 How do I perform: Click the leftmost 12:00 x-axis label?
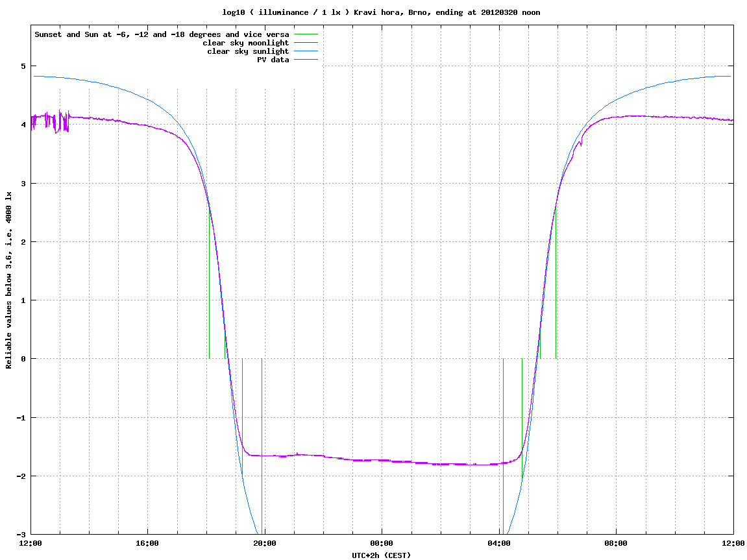pos(31,543)
